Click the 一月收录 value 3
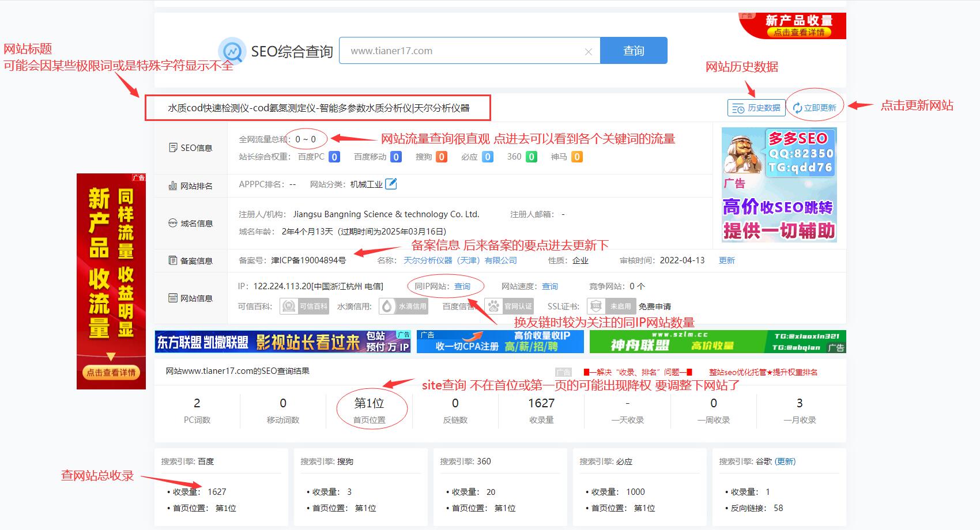Viewport: 980px width, 530px height. [x=800, y=403]
